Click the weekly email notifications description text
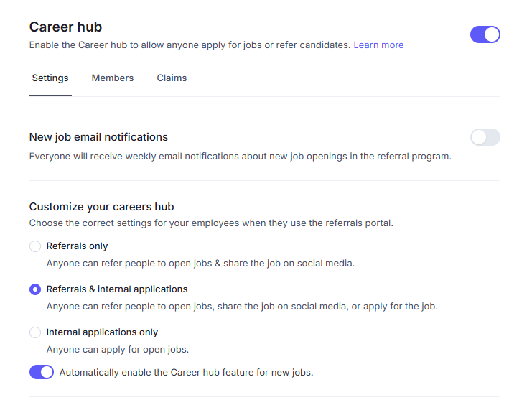532x405 pixels. (x=241, y=157)
